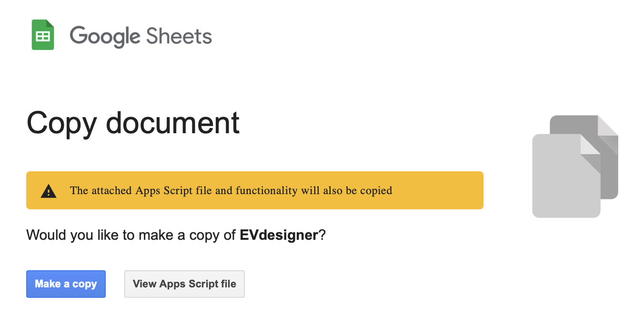This screenshot has width=644, height=334.
Task: Click the word Google in the header
Action: (105, 36)
